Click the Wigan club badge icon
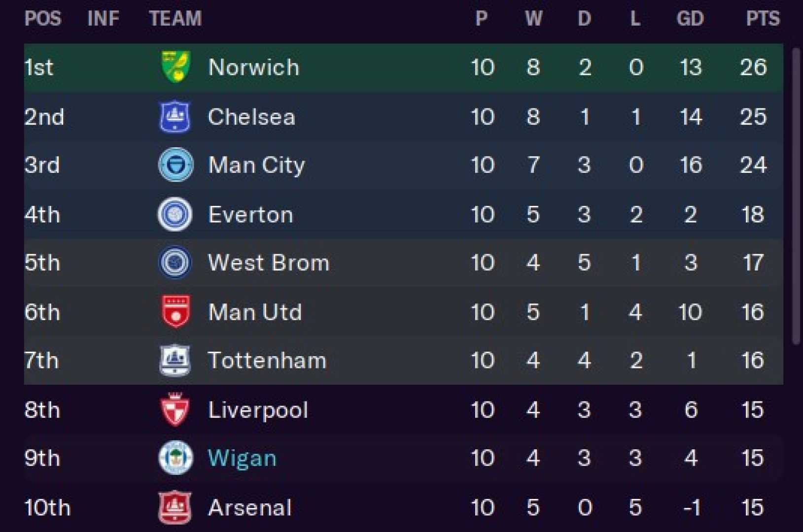The width and height of the screenshot is (803, 532). pyautogui.click(x=175, y=458)
